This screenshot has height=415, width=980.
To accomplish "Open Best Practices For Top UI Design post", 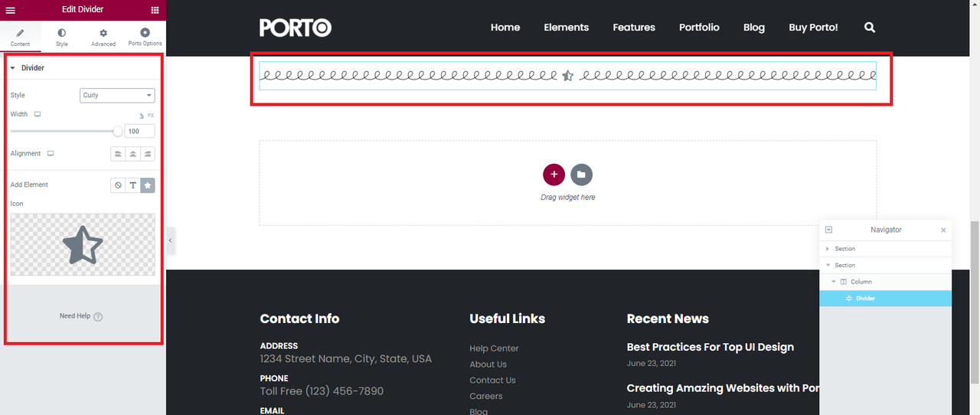I will pos(710,347).
